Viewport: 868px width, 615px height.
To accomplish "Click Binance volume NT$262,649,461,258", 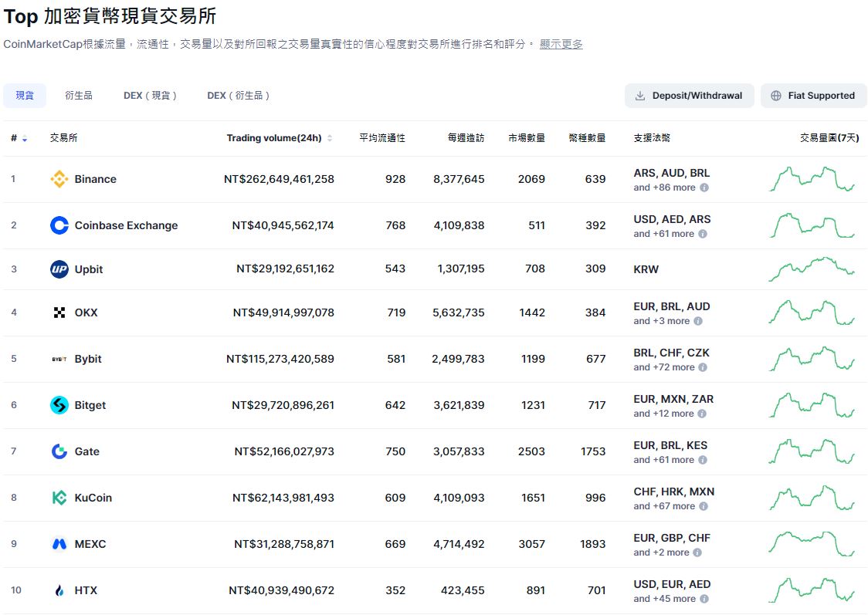I will click(x=279, y=179).
